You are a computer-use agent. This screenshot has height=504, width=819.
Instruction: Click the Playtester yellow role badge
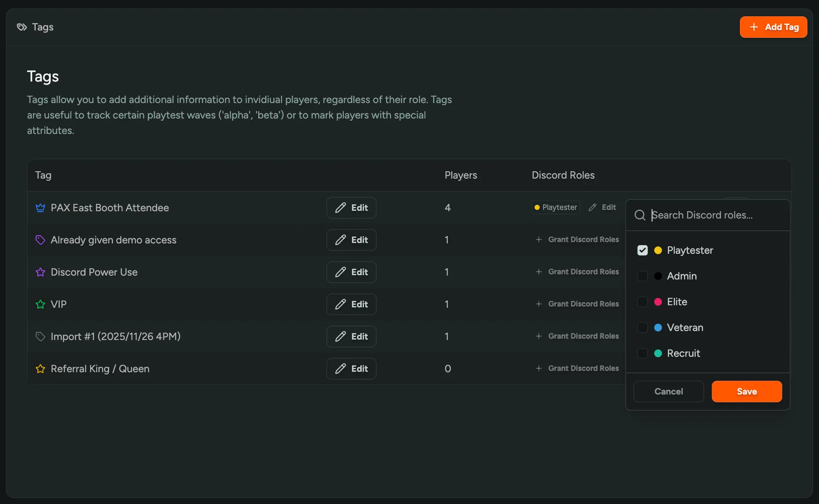click(x=556, y=207)
